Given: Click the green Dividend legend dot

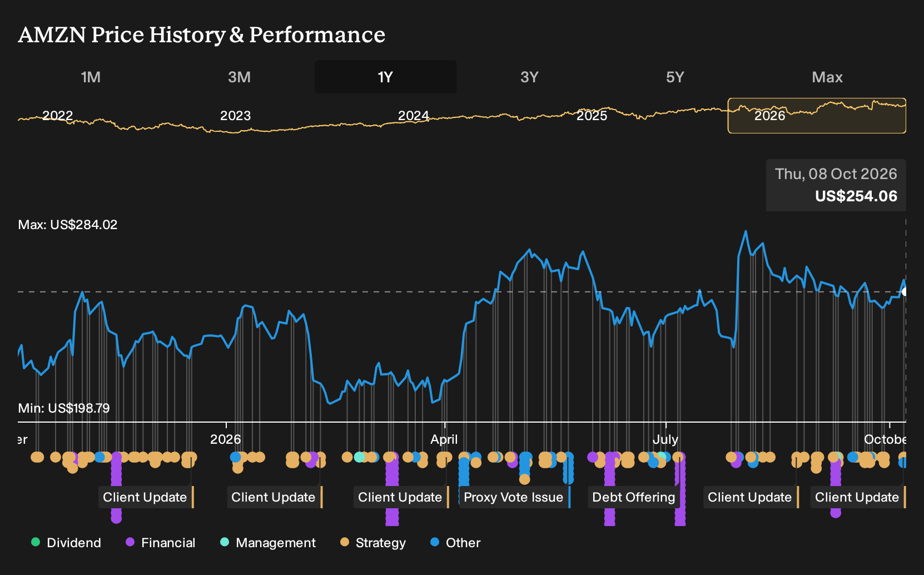Looking at the screenshot, I should point(36,542).
